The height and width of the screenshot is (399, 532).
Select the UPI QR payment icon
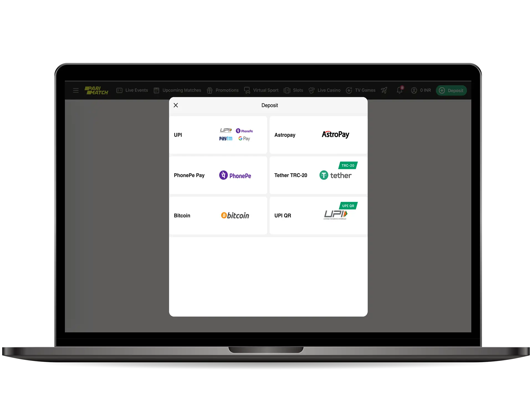335,215
